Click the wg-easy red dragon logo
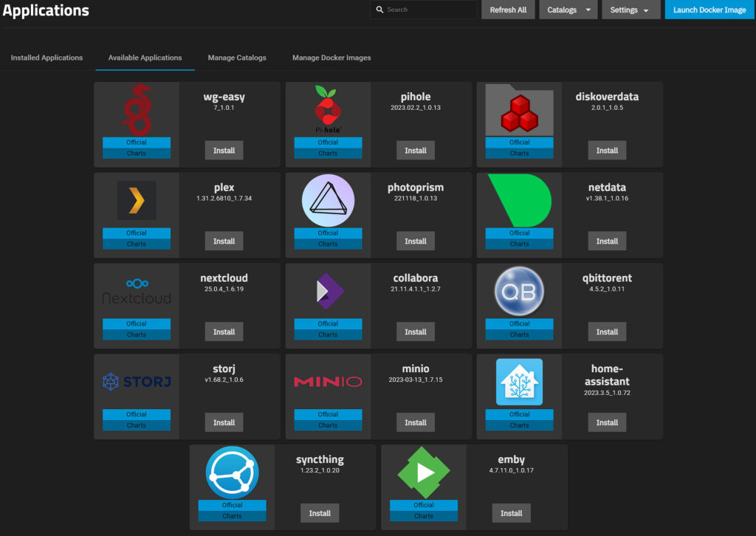Viewport: 756px width, 536px height. (x=137, y=110)
